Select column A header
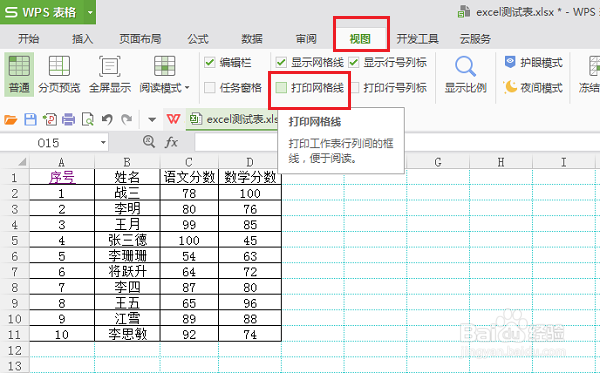This screenshot has width=600, height=373. [x=62, y=162]
